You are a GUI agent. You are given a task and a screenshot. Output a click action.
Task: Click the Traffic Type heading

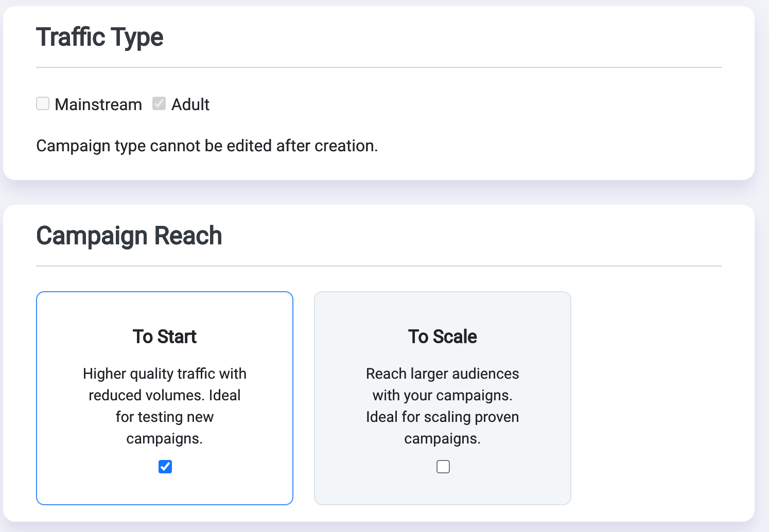(100, 37)
